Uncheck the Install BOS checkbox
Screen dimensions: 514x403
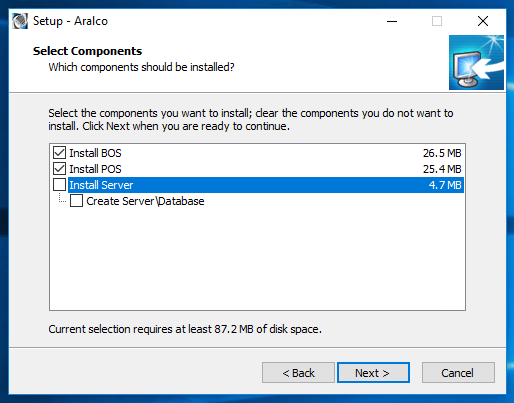point(59,153)
